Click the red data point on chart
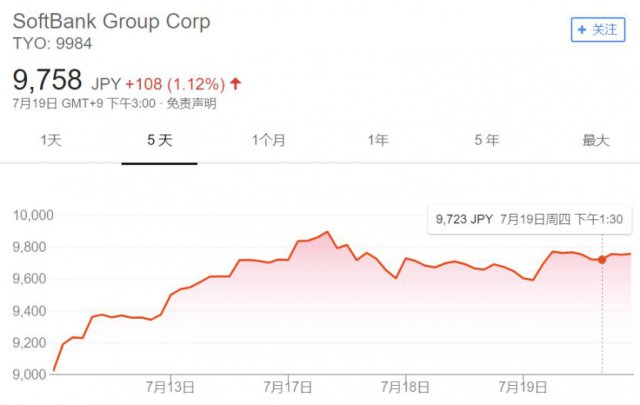The width and height of the screenshot is (640, 405). click(602, 259)
